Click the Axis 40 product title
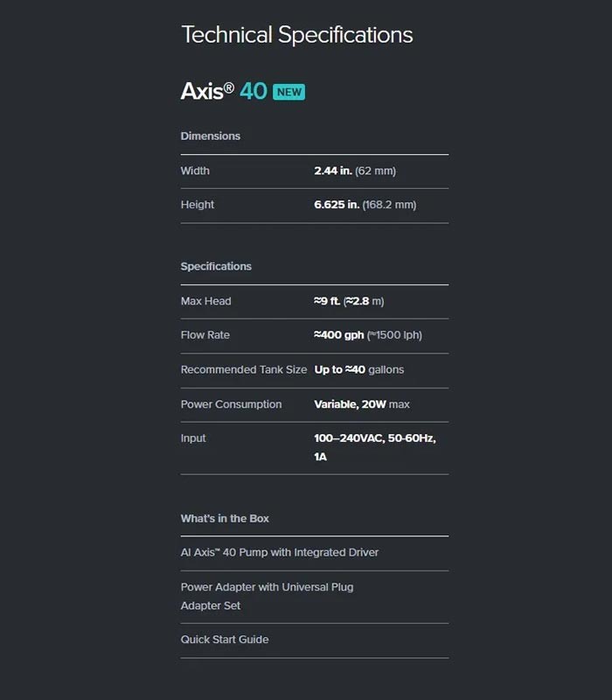Screen dimensions: 612x700 pyautogui.click(x=224, y=91)
